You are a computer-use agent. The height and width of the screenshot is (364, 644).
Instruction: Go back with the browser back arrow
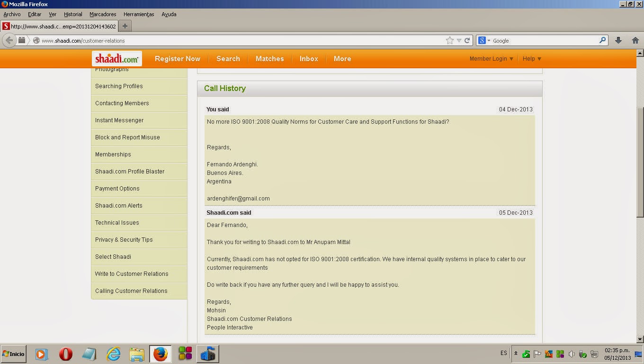pyautogui.click(x=9, y=40)
